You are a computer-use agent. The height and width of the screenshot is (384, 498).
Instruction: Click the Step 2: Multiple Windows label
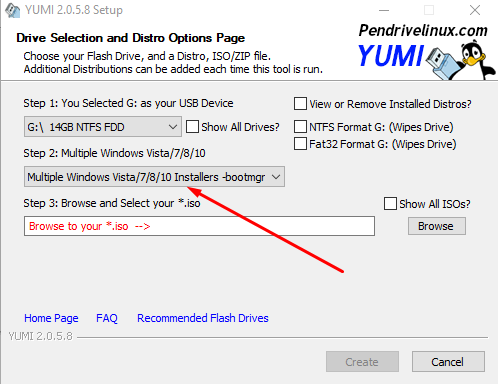click(x=114, y=153)
